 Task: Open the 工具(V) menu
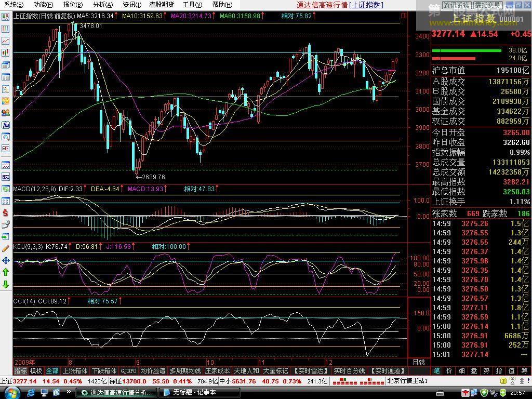click(x=192, y=4)
